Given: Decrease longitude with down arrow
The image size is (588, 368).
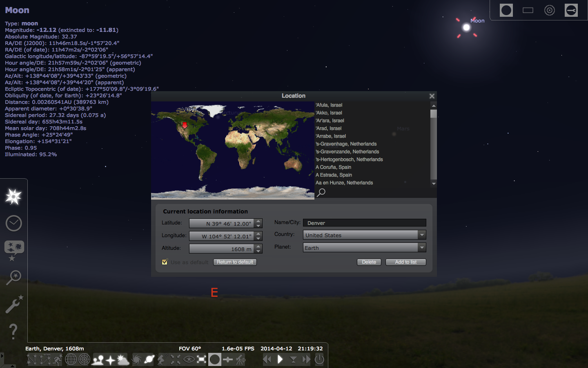Looking at the screenshot, I should [258, 238].
